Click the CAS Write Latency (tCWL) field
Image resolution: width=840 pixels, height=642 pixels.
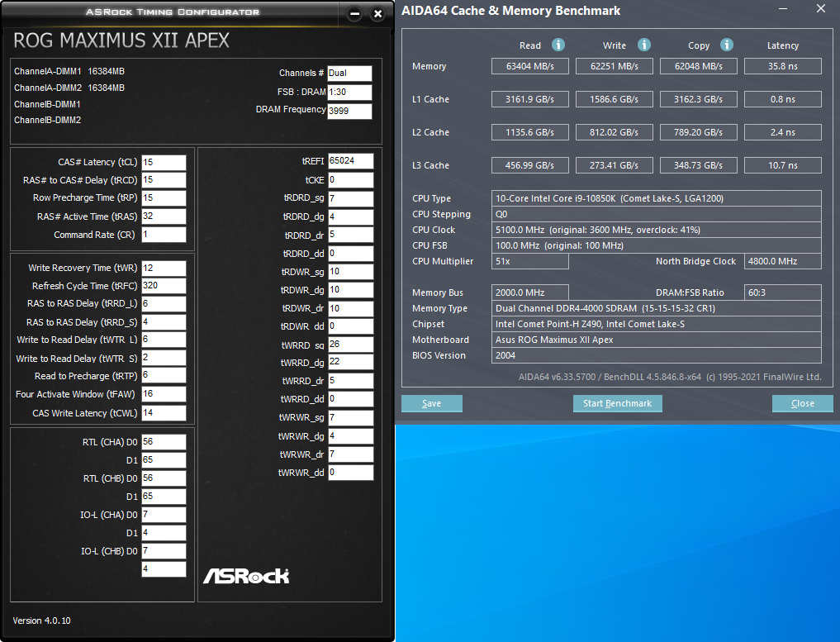pyautogui.click(x=164, y=413)
